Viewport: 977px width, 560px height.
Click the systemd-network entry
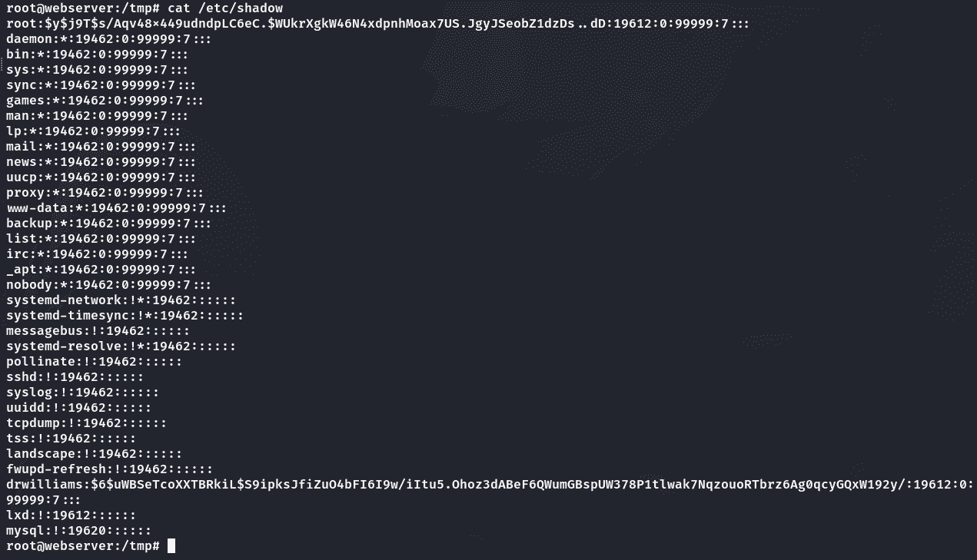pyautogui.click(x=121, y=300)
